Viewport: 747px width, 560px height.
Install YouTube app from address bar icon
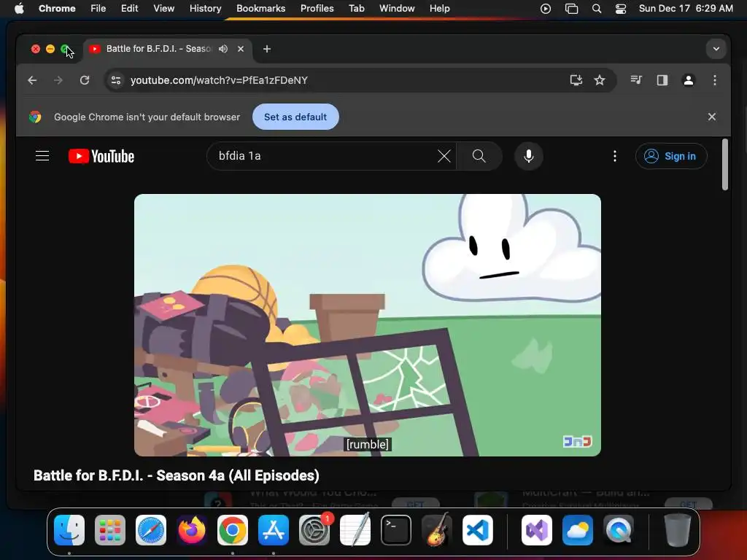tap(576, 80)
